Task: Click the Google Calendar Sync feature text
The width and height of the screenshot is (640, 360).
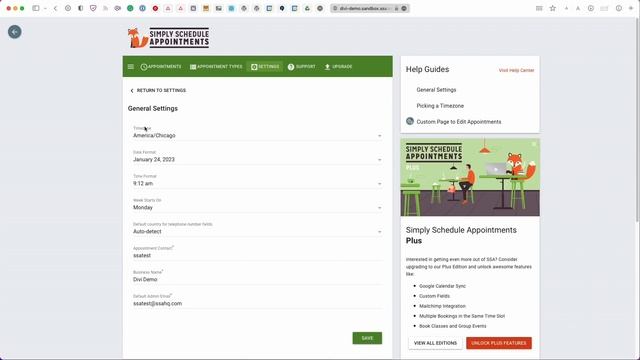Action: click(442, 286)
